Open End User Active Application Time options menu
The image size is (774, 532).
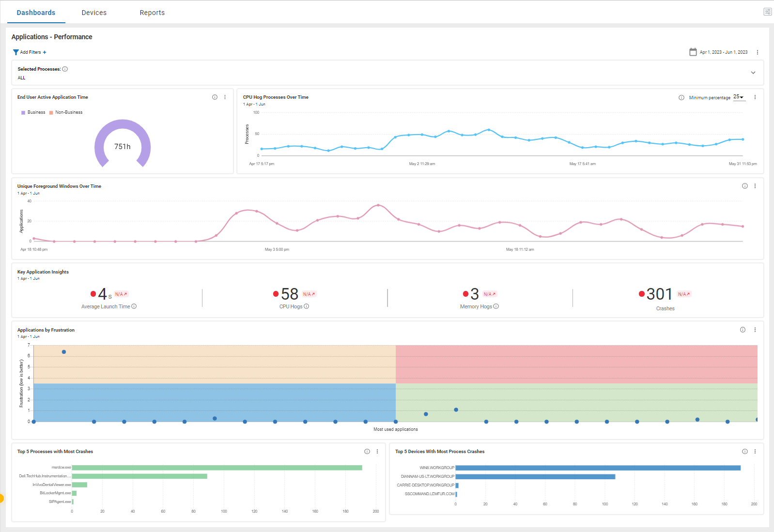pyautogui.click(x=225, y=97)
